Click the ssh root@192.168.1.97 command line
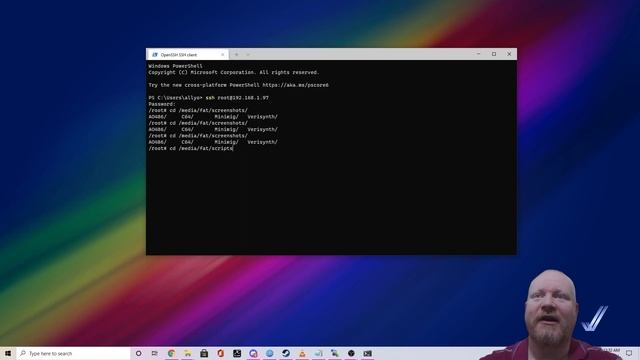Image resolution: width=640 pixels, height=360 pixels. point(209,98)
